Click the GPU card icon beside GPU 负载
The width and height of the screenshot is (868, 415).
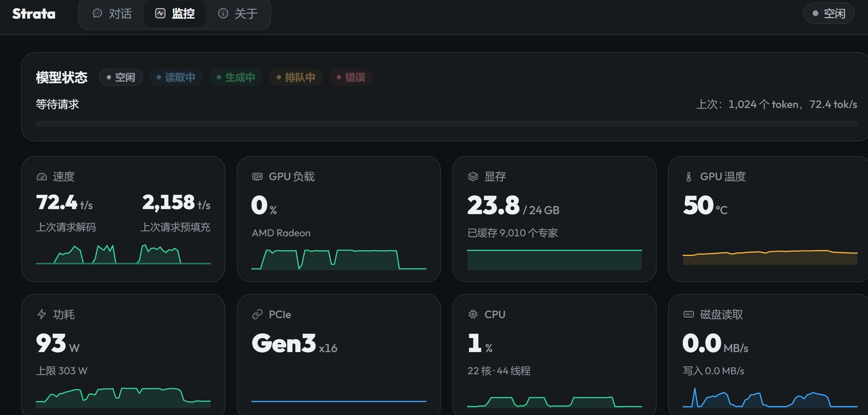tap(257, 177)
